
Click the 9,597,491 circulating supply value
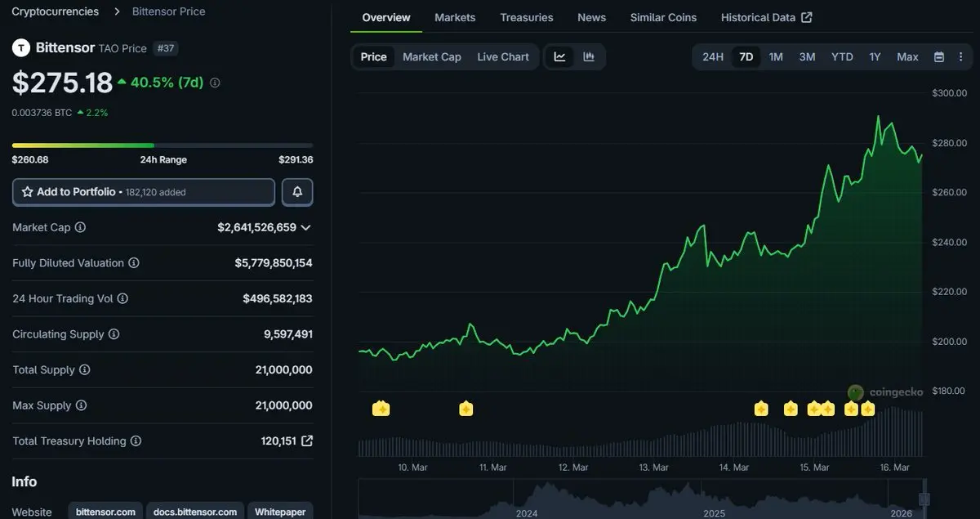pos(288,334)
